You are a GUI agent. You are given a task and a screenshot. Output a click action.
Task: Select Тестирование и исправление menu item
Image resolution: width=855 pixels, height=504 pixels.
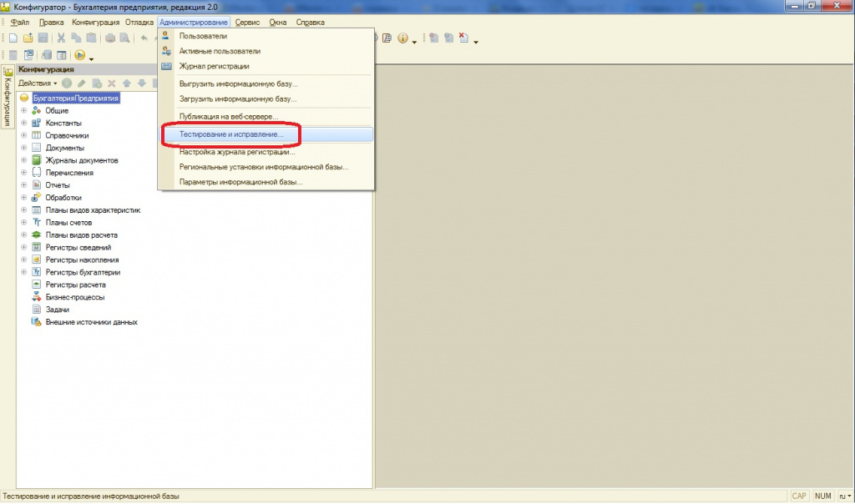click(x=231, y=134)
